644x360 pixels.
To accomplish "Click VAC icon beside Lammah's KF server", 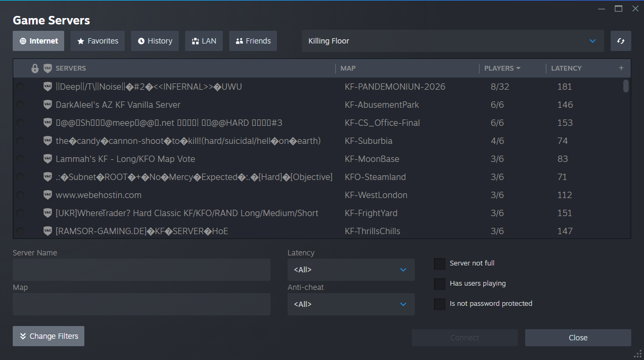I will pos(48,159).
